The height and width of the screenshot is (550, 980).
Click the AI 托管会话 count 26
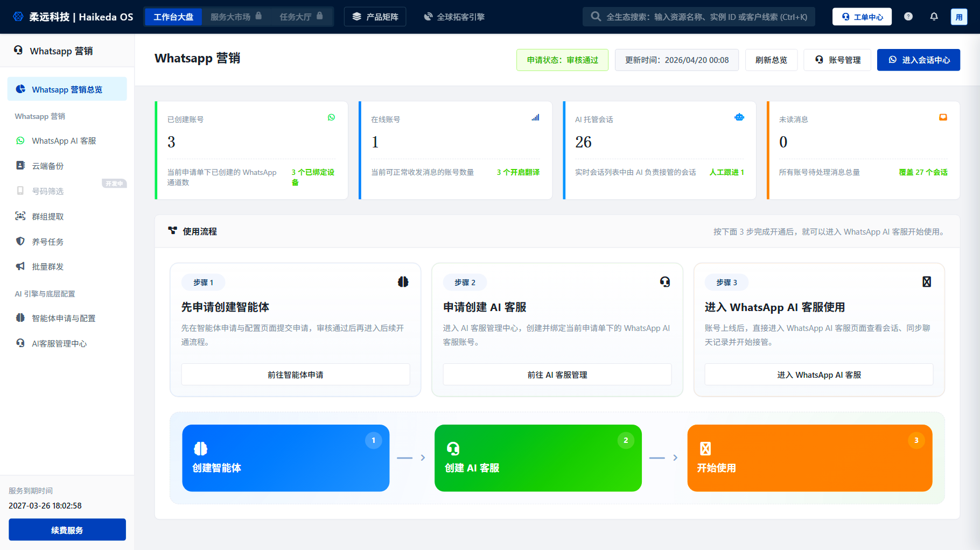(583, 142)
